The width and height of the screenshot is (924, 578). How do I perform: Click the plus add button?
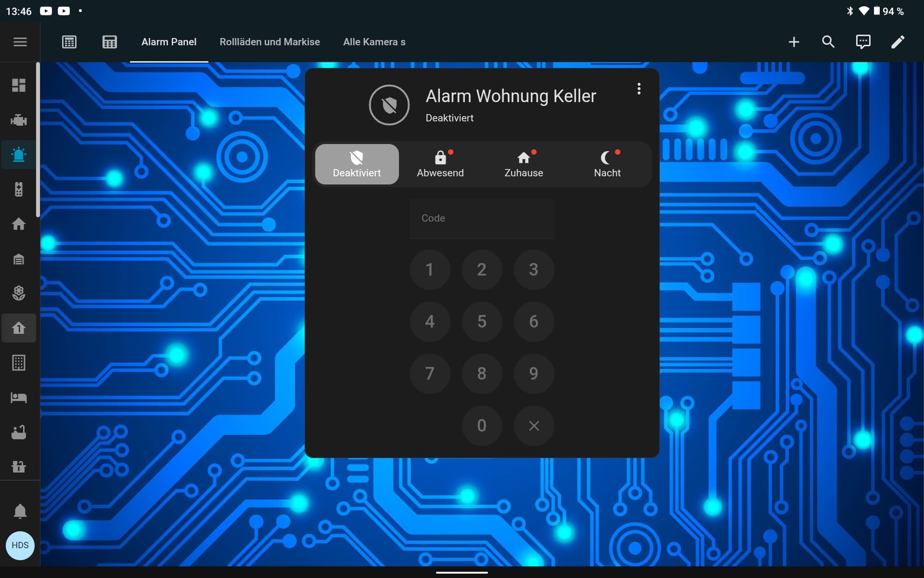tap(794, 42)
